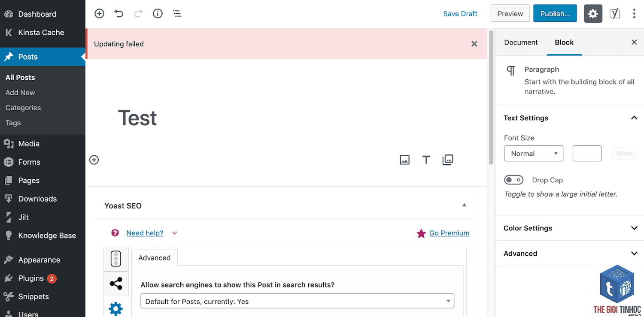This screenshot has height=317, width=644.
Task: Click the Downloads sidebar icon
Action: point(9,199)
